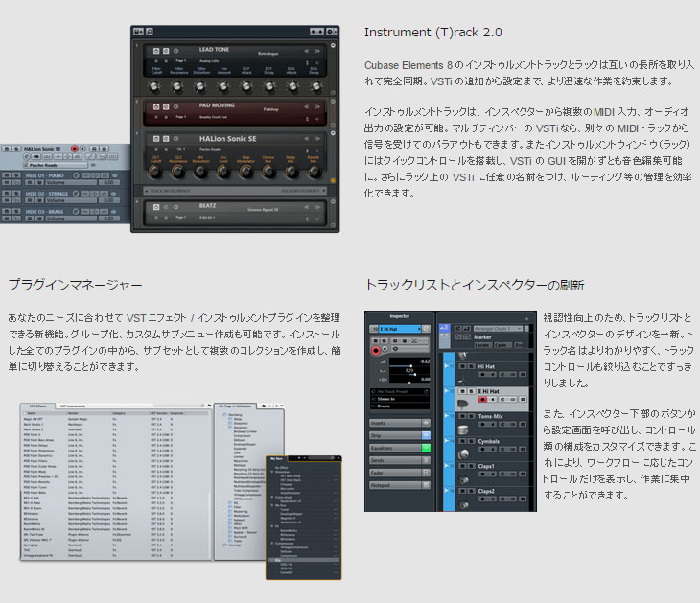Click the find instrument magnifier icon in rack
The image size is (700, 603).
point(149,32)
